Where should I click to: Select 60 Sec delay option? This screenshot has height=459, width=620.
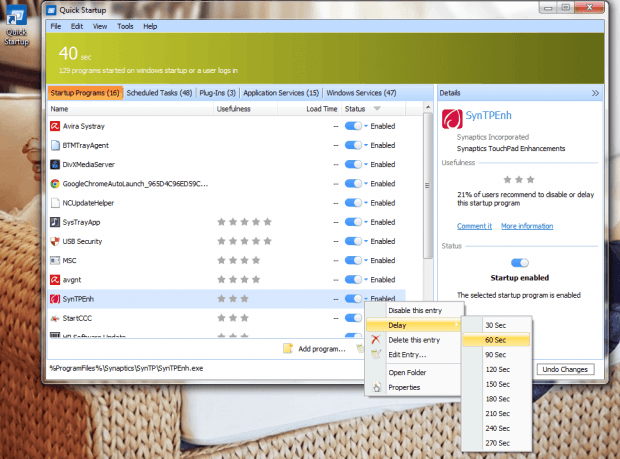496,340
